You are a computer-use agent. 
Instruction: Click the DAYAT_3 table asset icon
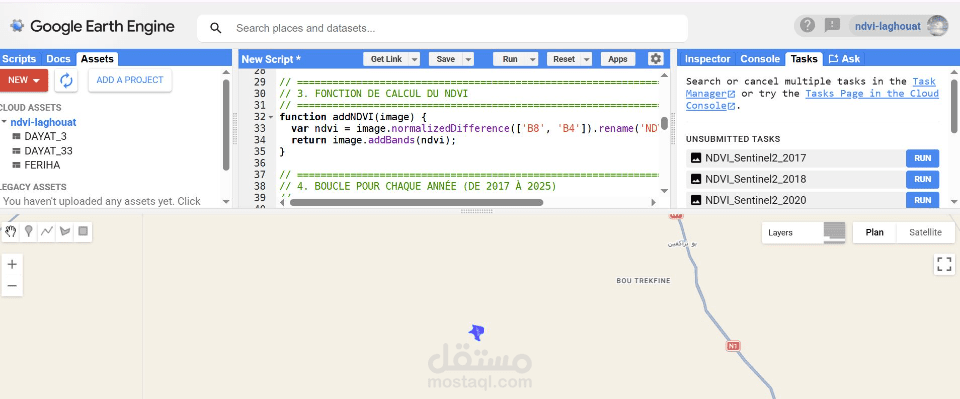pos(17,136)
